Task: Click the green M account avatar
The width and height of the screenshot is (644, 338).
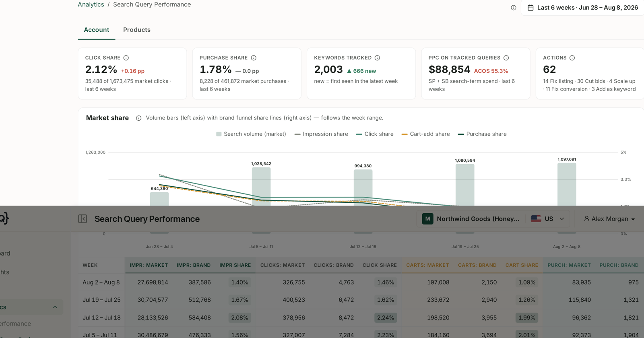Action: (427, 219)
